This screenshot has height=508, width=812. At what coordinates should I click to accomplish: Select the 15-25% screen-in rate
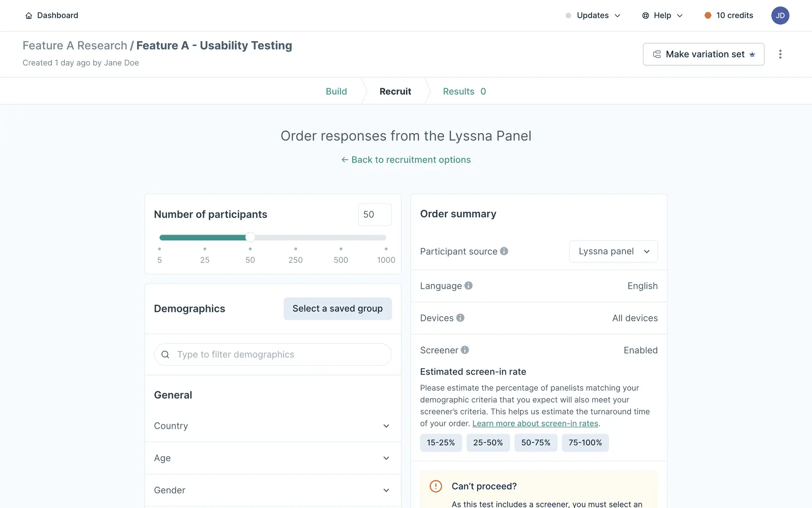(x=441, y=443)
